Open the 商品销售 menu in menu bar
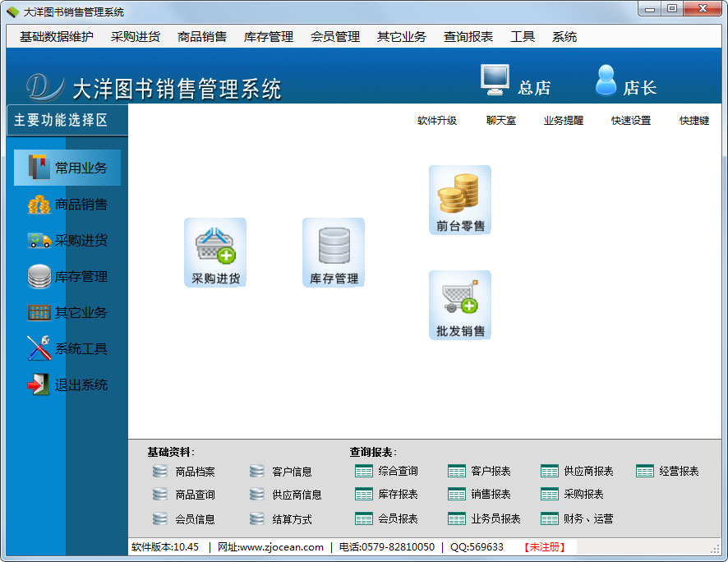The image size is (728, 562). 202,37
